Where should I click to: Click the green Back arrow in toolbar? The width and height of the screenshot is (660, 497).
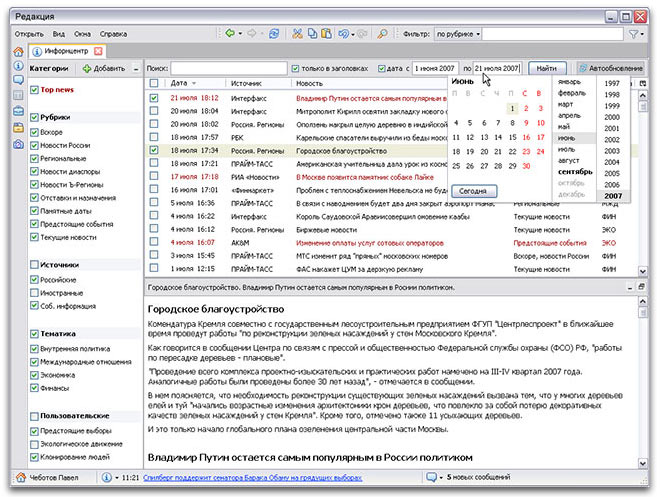(231, 34)
